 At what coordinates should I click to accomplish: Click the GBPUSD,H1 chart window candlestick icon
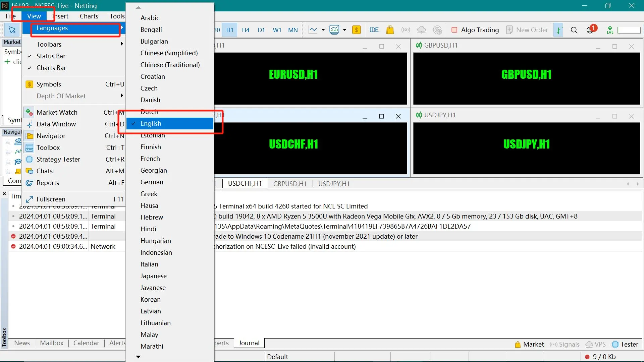[x=419, y=45]
